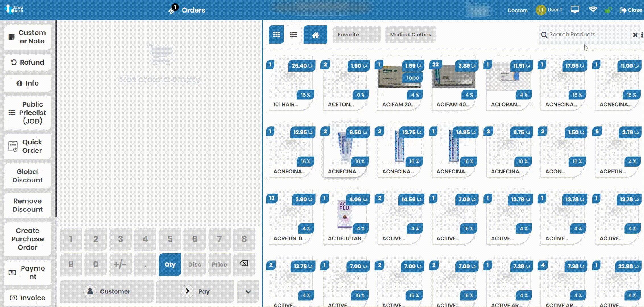Apply a Global Discount
The image size is (644, 307).
[x=28, y=176]
